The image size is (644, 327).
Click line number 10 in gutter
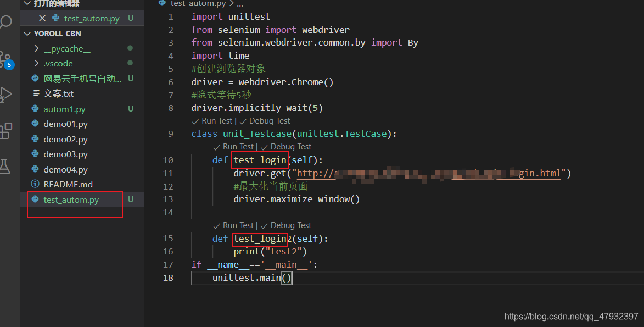(168, 160)
